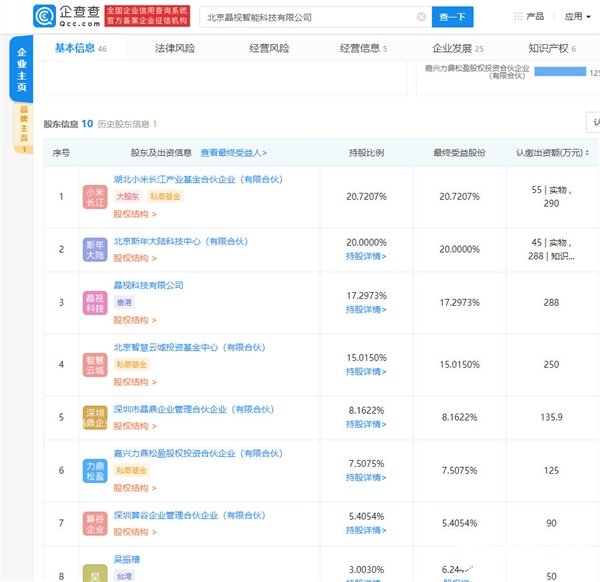The height and width of the screenshot is (582, 600).
Task: Sort by 认缴出资额 column arrow
Action: tap(587, 153)
